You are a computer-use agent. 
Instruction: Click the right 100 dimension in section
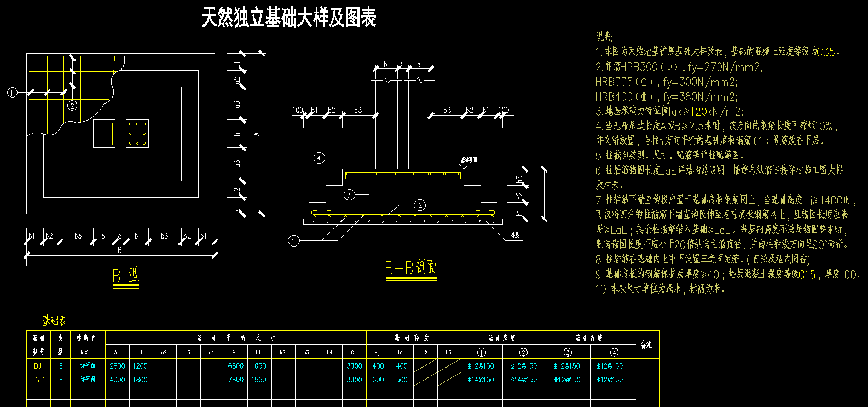(504, 110)
